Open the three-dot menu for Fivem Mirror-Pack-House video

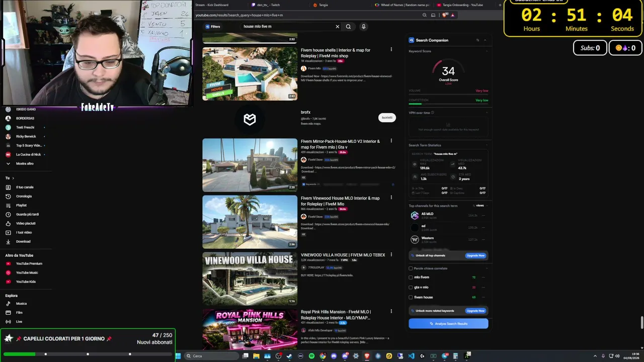pos(391,141)
